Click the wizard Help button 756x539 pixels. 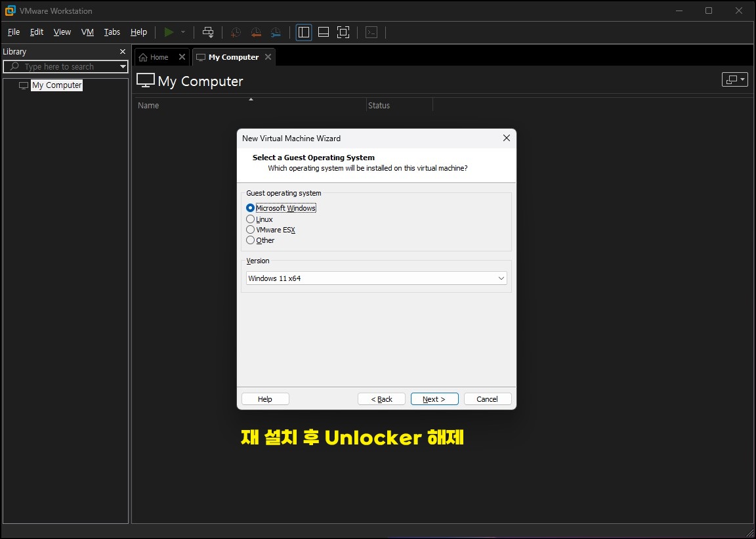coord(265,399)
